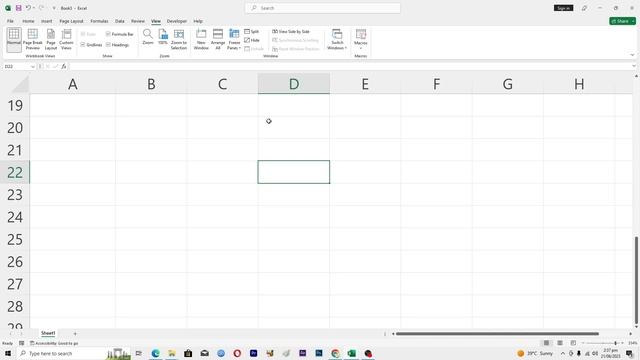Open the Windows Start menu
The height and width of the screenshot is (360, 640).
[x=8, y=353]
